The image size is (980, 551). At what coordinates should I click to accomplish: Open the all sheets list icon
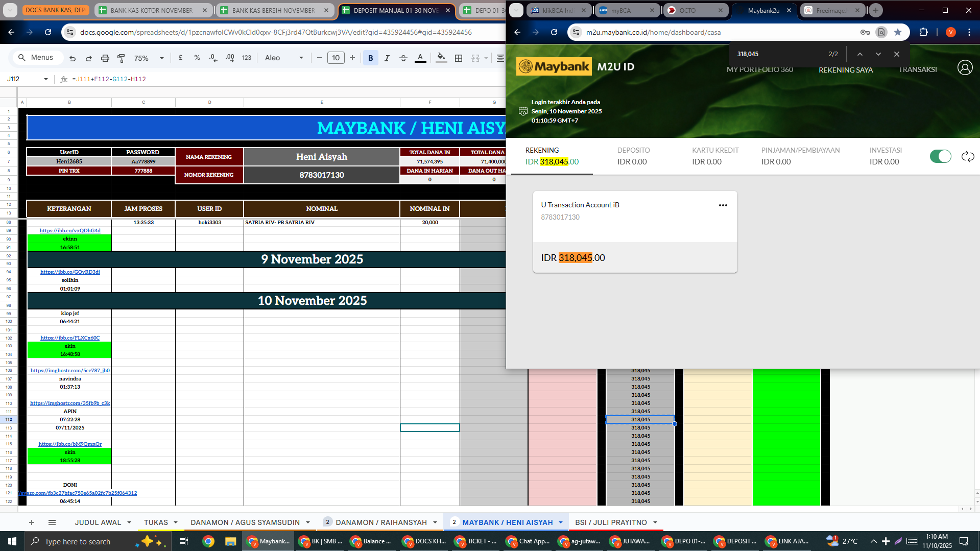coord(52,522)
